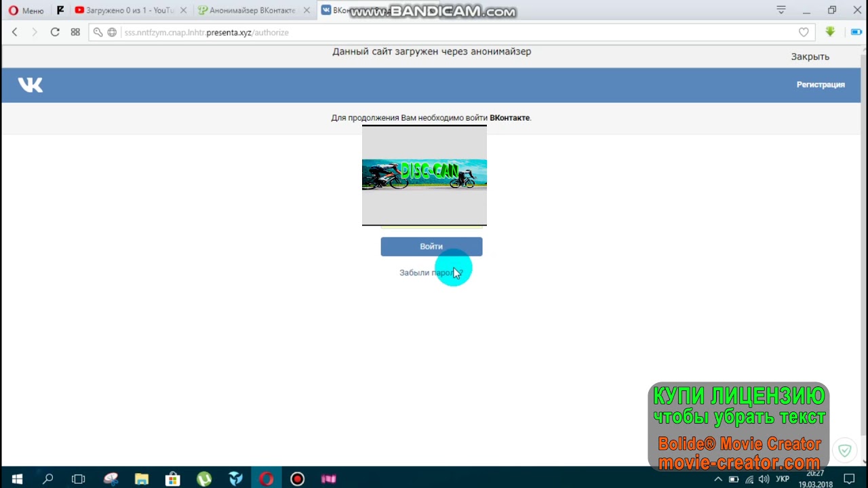
Task: Open the Opera Меню button
Action: tap(26, 10)
